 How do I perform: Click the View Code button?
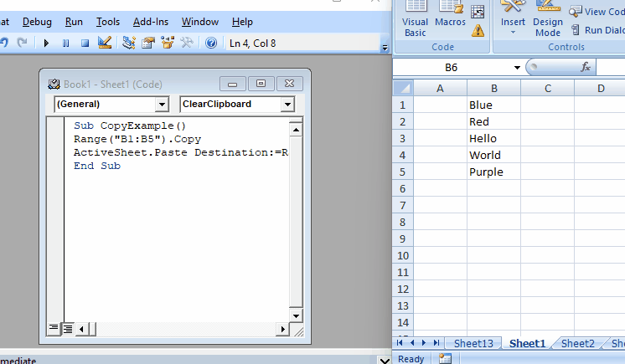[x=597, y=12]
